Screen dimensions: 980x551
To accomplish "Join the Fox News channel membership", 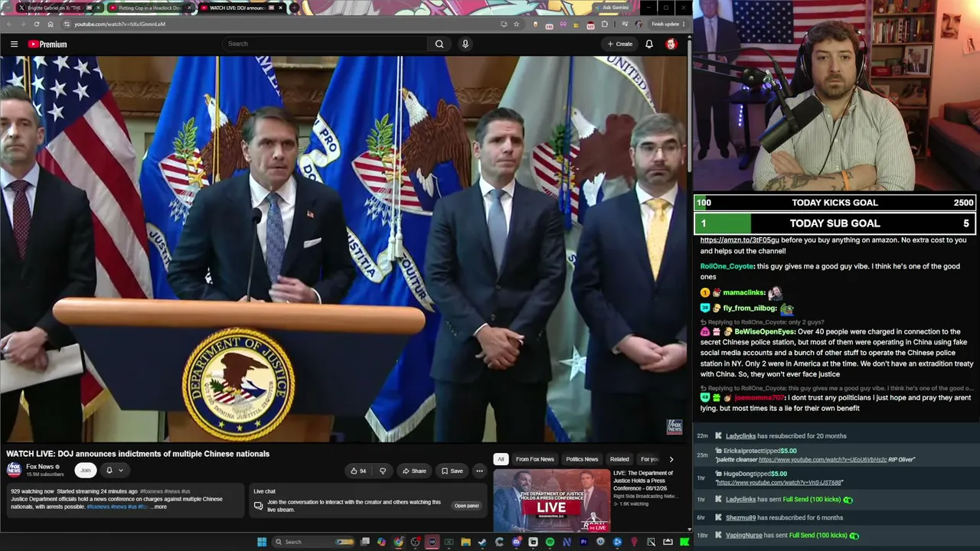I will (x=85, y=471).
